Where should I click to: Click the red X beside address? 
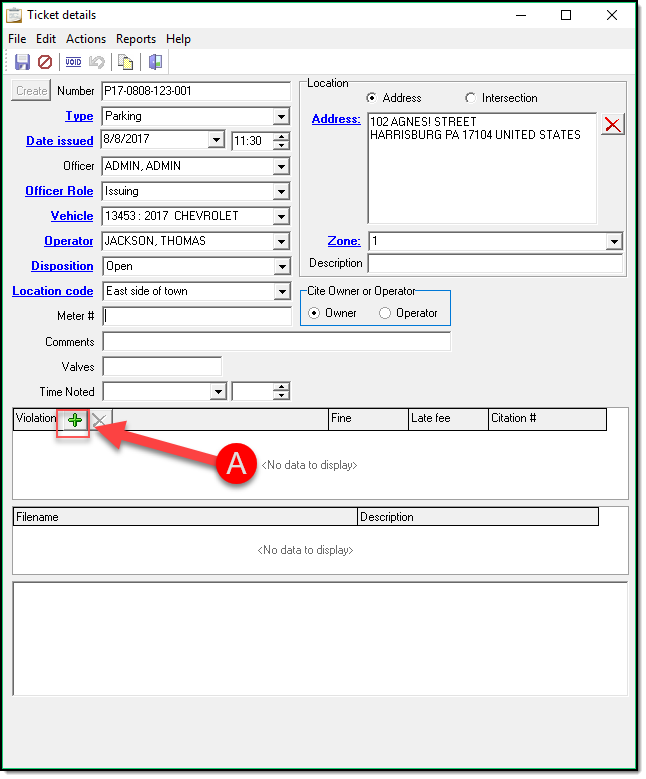click(x=612, y=124)
